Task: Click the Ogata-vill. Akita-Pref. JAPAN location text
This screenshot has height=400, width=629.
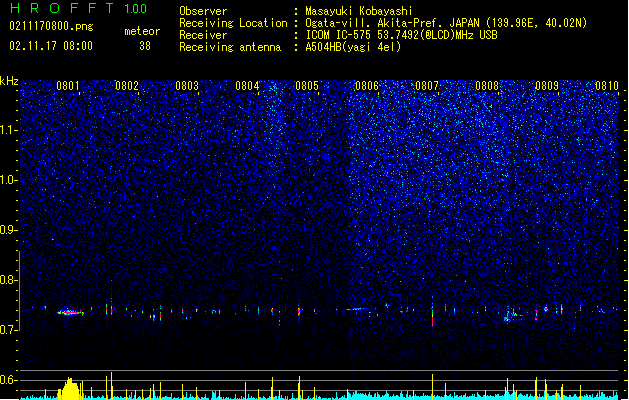Action: coord(446,23)
